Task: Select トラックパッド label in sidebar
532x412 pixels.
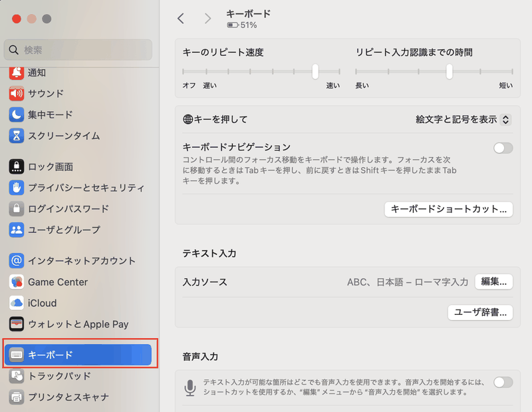Action: tap(59, 376)
